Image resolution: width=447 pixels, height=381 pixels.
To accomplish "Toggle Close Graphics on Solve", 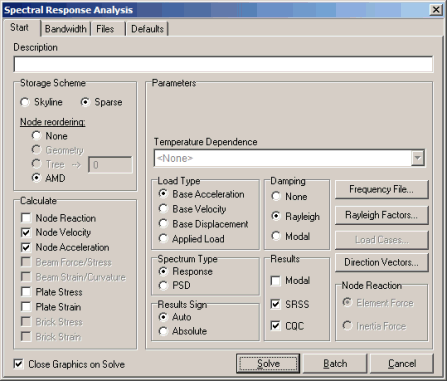I will pyautogui.click(x=69, y=364).
